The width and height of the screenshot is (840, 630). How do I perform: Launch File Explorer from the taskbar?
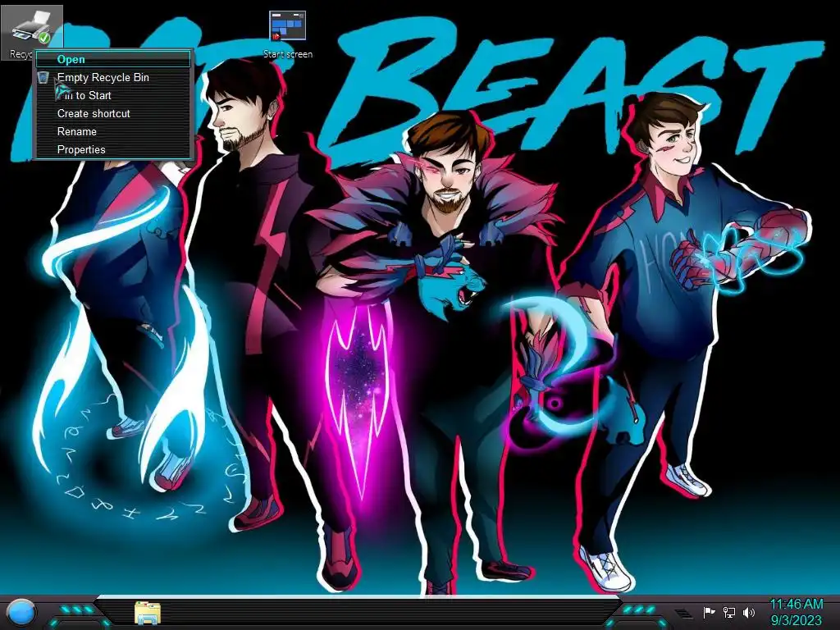(148, 613)
